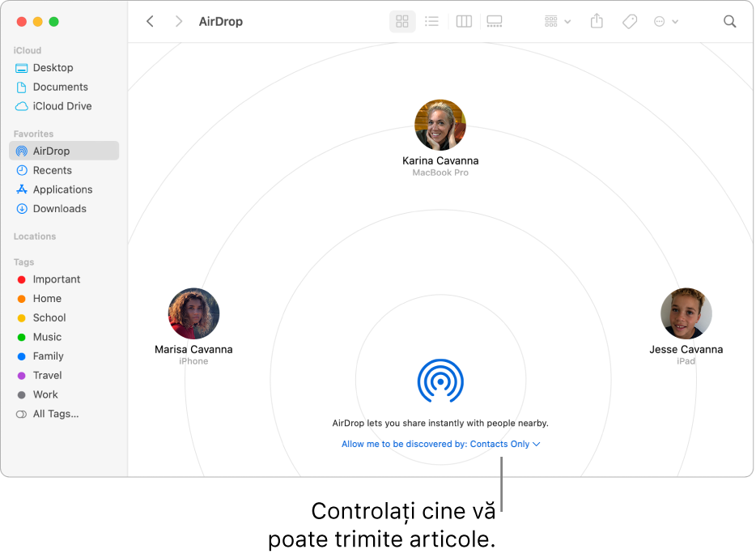Open Applications in the sidebar
Image resolution: width=756 pixels, height=558 pixels.
64,190
